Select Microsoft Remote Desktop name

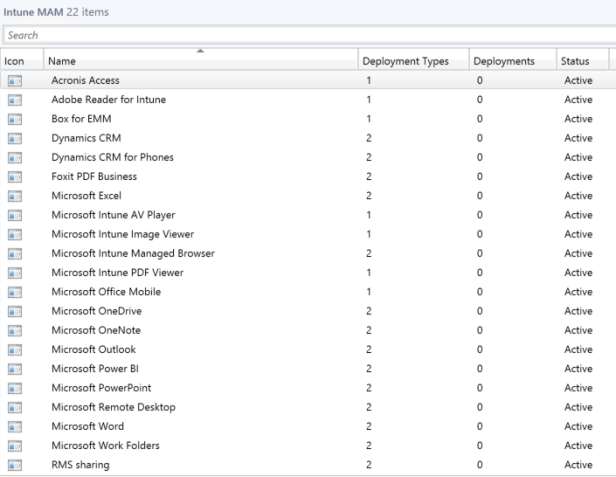coord(114,407)
